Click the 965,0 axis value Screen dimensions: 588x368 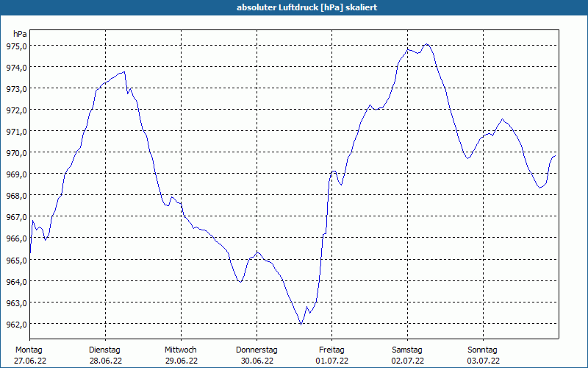click(x=16, y=260)
